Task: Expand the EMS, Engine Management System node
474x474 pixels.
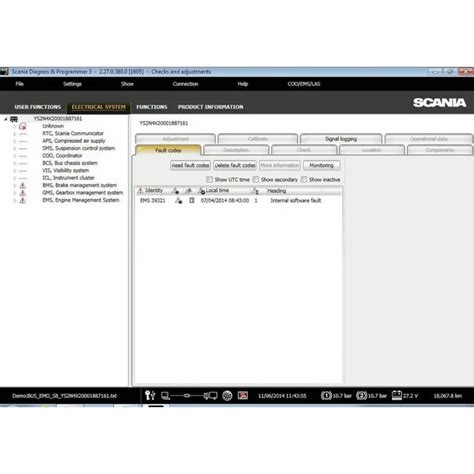Action: 15,200
